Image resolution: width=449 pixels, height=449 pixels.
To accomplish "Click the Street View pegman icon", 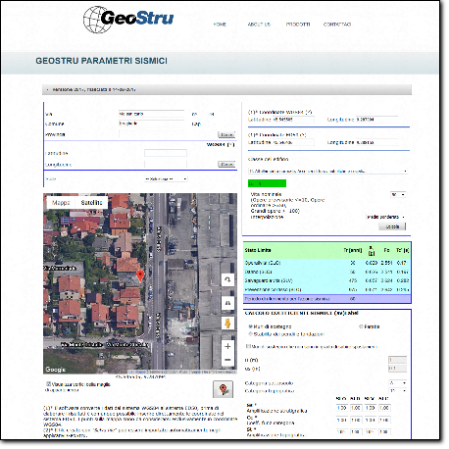I will click(228, 323).
